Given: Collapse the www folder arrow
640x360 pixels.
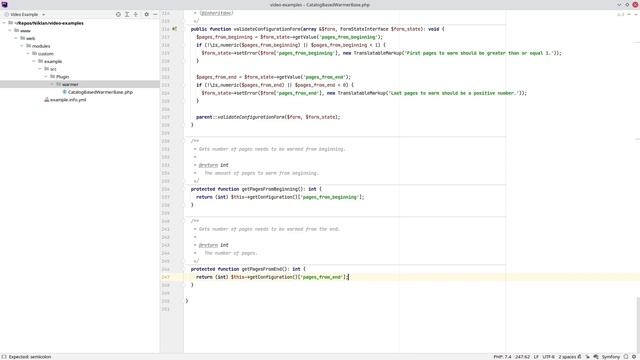Looking at the screenshot, I should [10, 31].
